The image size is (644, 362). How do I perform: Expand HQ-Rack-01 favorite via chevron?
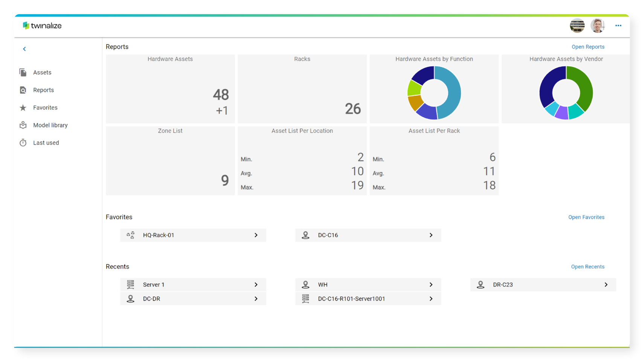pos(256,235)
